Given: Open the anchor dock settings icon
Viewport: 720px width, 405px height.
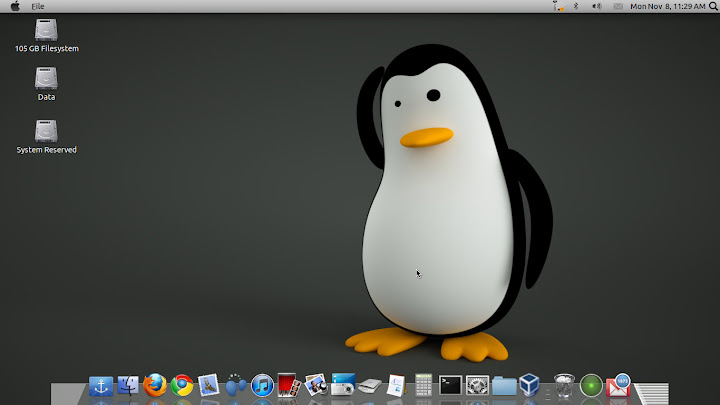Looking at the screenshot, I should (x=101, y=385).
